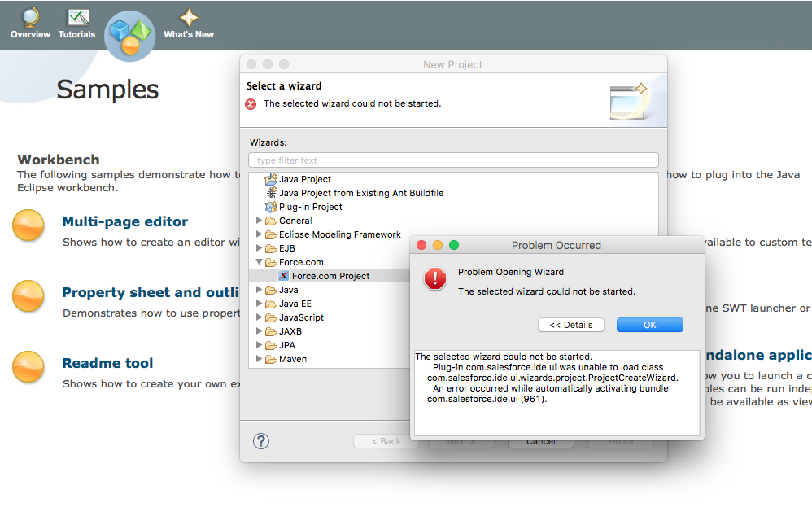Click the red error icon in New Project header
Screen dimensions: 812x525
click(251, 104)
